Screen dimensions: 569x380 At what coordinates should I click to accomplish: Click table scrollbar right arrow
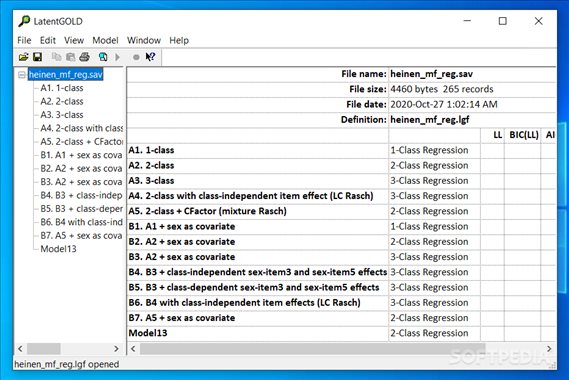pos(549,349)
